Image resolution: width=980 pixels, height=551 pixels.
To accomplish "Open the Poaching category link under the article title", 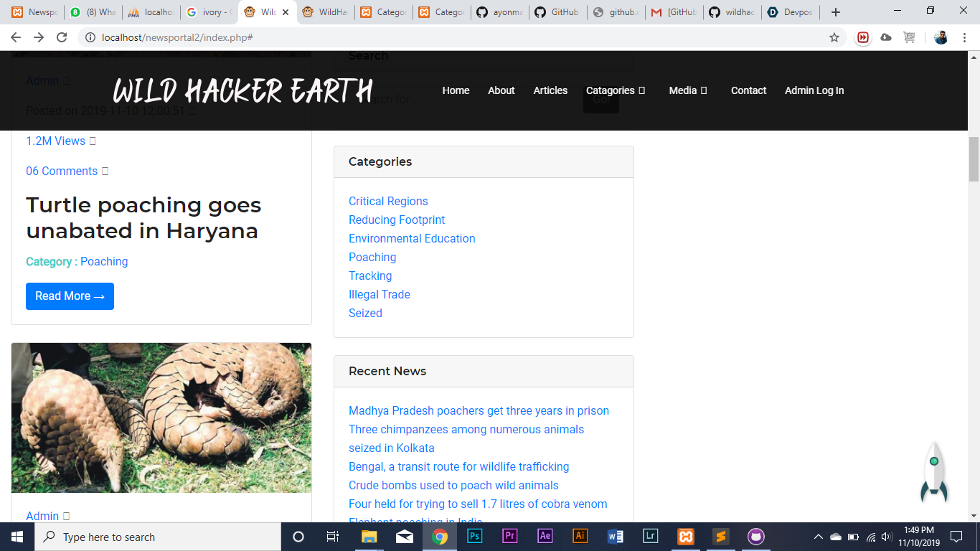I will pyautogui.click(x=104, y=262).
